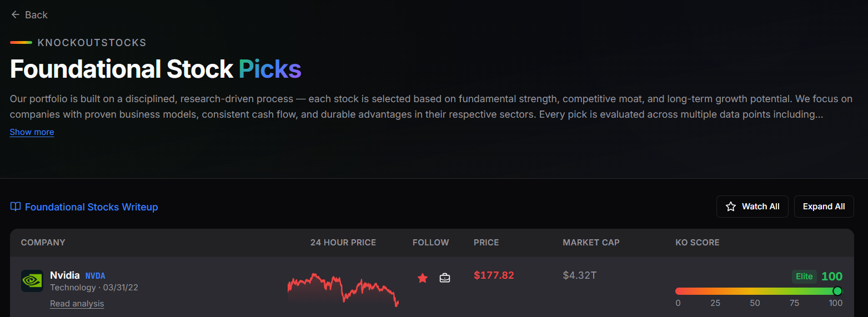
Task: Sort by the KO Score column header
Action: tap(697, 243)
